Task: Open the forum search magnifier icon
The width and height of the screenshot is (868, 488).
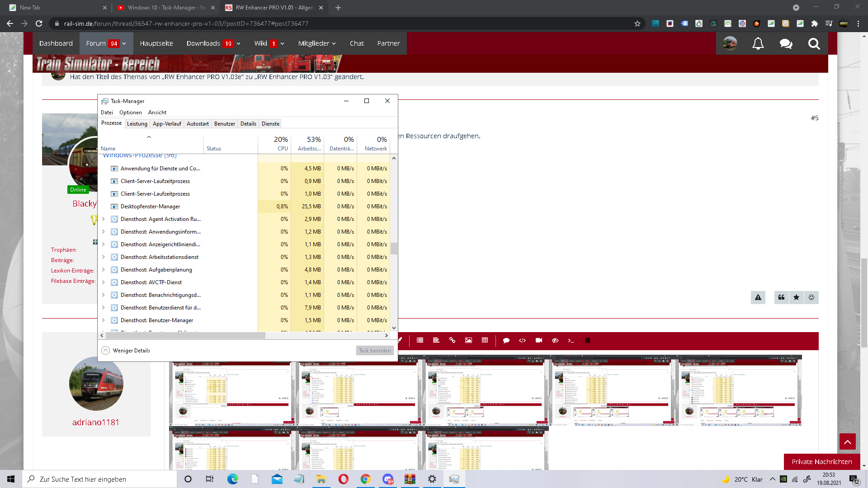Action: click(x=814, y=43)
